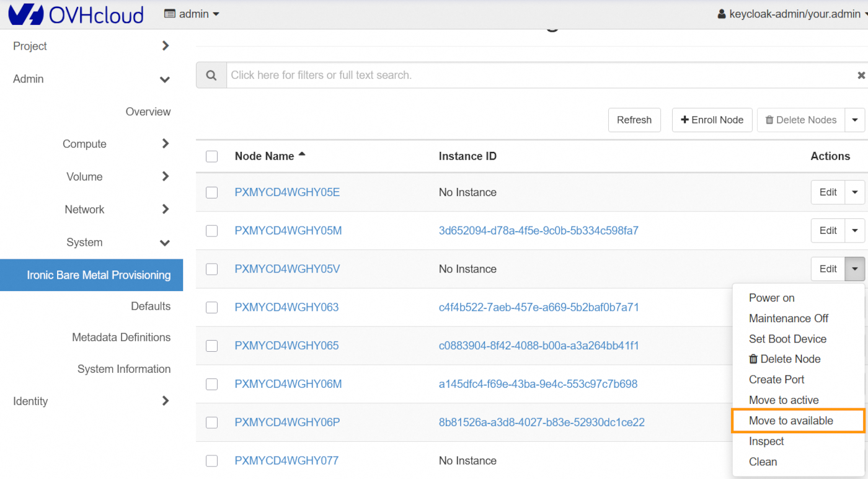Clear search with the X icon

[x=861, y=75]
